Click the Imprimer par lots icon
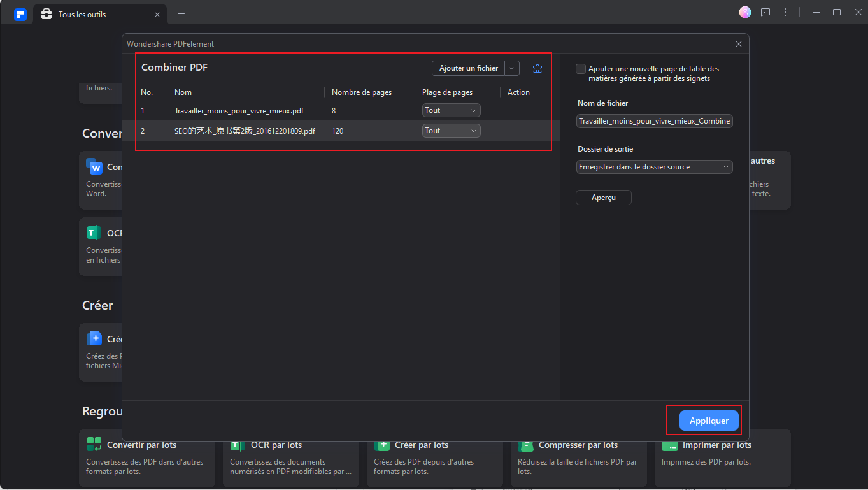The height and width of the screenshot is (490, 868). [x=670, y=444]
